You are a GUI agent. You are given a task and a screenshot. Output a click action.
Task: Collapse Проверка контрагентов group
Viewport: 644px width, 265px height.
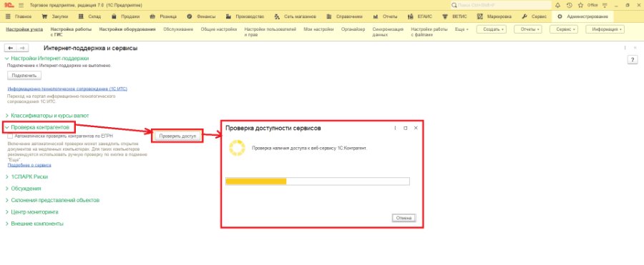[40, 127]
